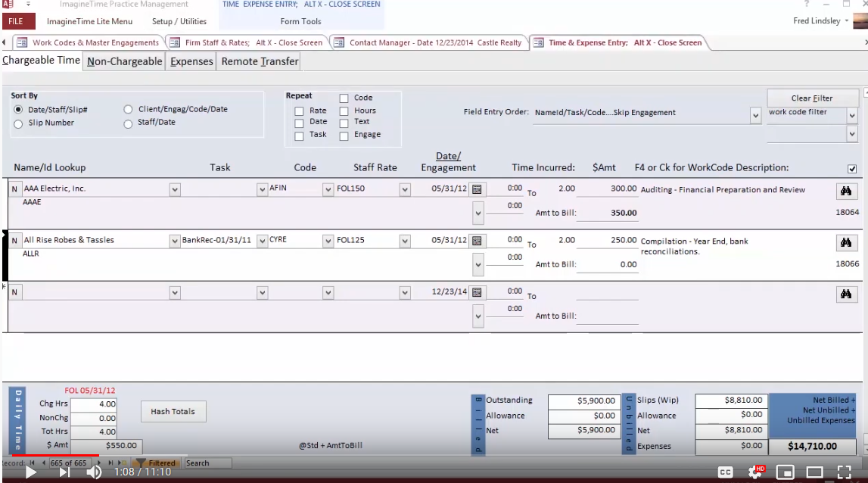
Task: Open the Expenses tab
Action: 191,61
